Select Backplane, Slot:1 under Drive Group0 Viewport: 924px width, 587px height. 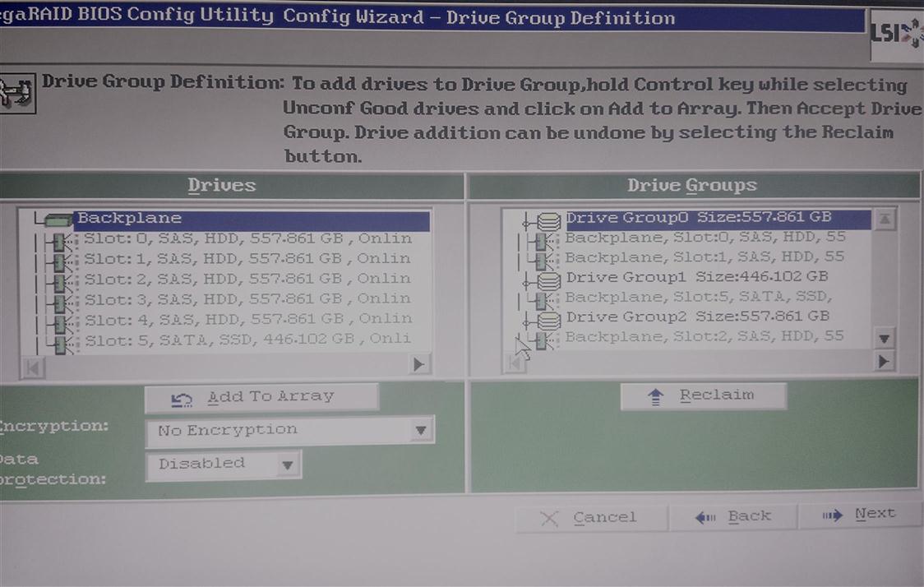point(705,257)
